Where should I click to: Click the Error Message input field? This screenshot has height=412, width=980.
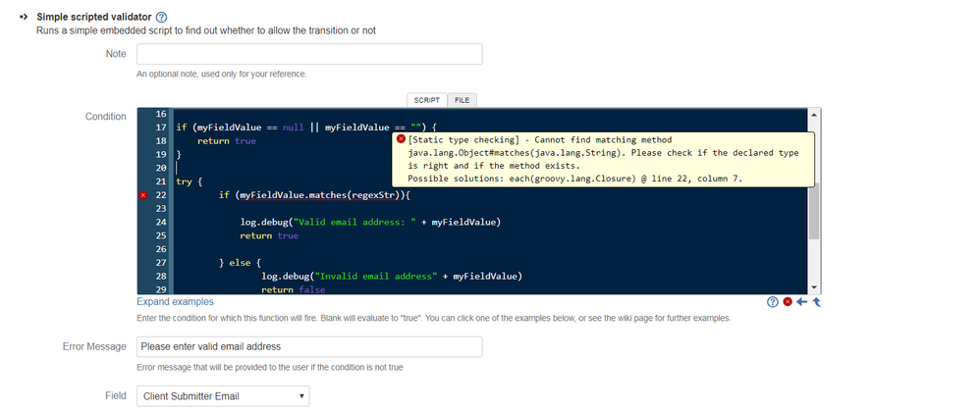tap(309, 346)
